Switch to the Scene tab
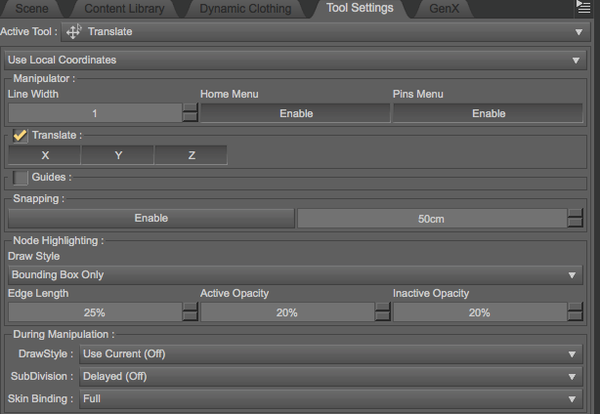This screenshot has width=600, height=414. [x=32, y=8]
